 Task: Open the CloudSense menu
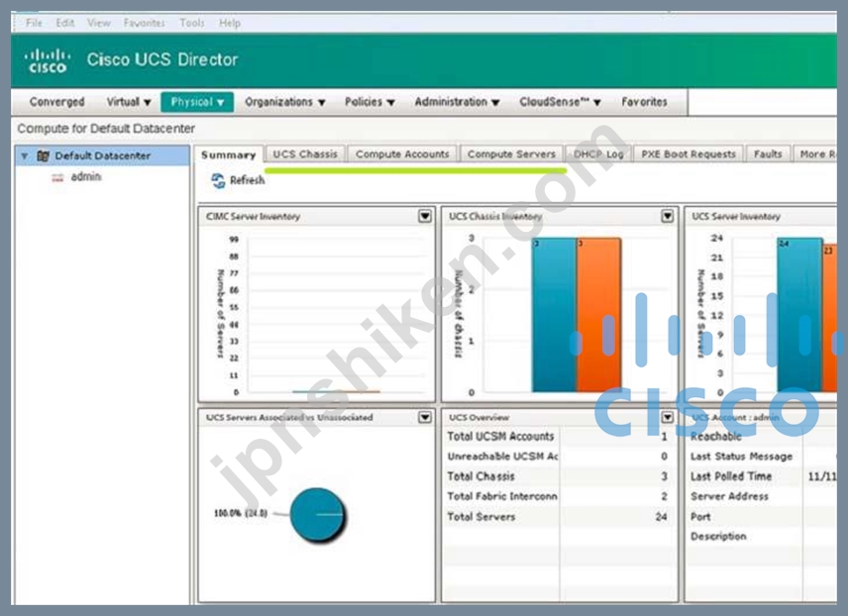point(560,102)
